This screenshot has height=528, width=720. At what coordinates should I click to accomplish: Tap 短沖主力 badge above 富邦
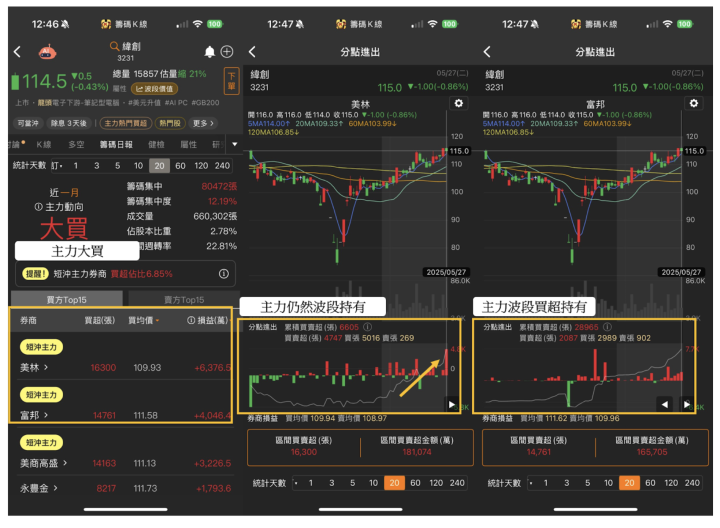click(41, 394)
